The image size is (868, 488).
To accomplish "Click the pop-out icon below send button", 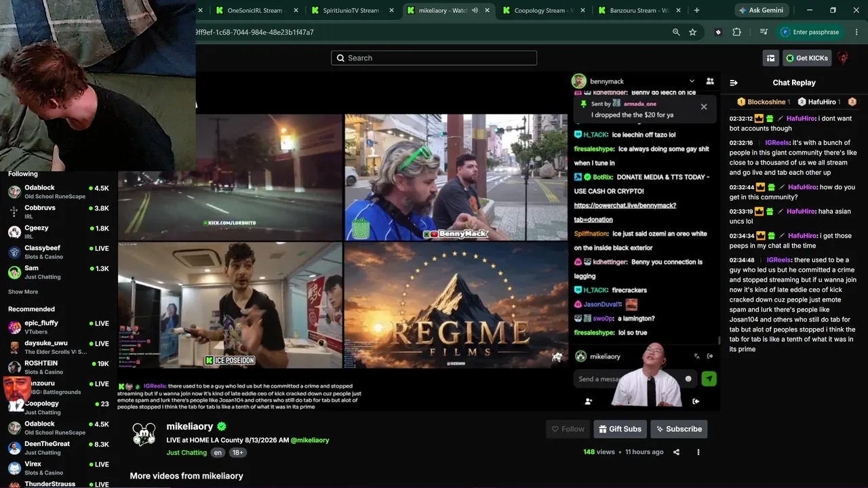I will tap(696, 401).
